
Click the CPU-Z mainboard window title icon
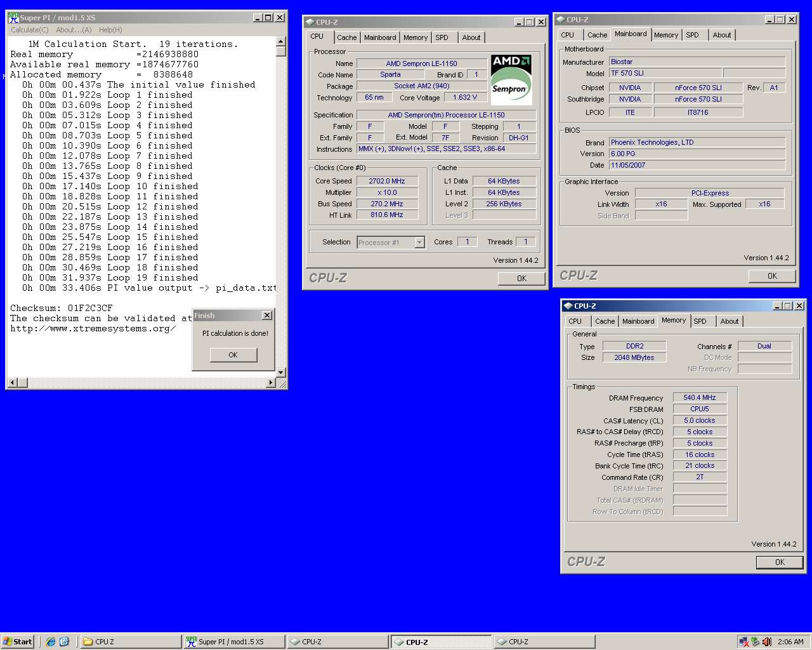tap(561, 20)
